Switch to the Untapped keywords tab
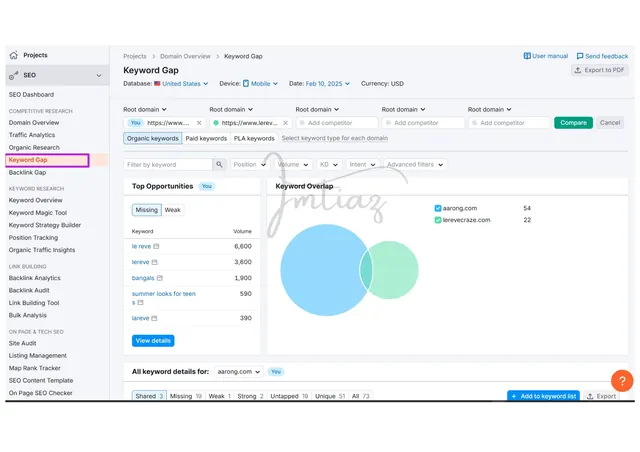 pyautogui.click(x=289, y=396)
